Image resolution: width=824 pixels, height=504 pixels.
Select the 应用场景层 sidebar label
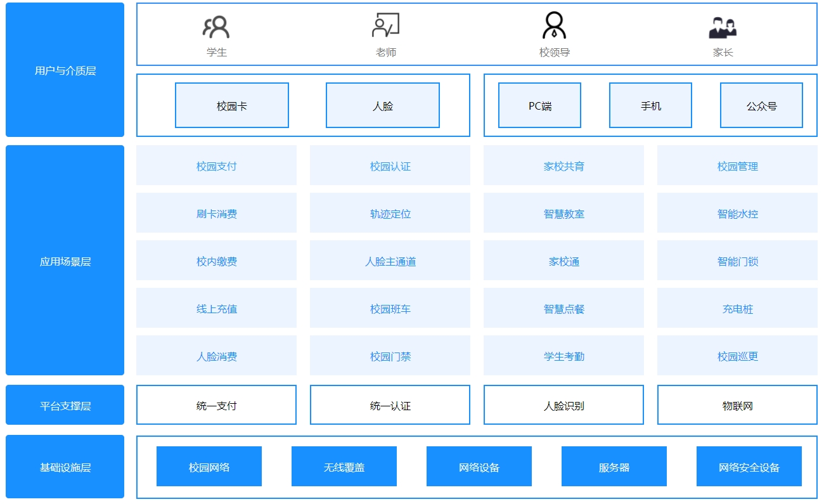[64, 261]
